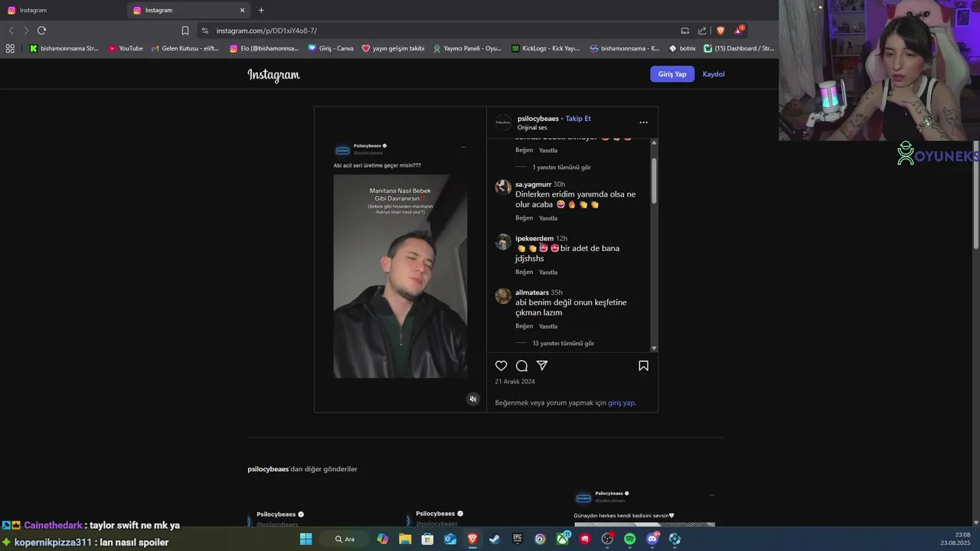Open the psilocybeaes profile avatar in post header
This screenshot has width=980, height=551.
[x=503, y=122]
